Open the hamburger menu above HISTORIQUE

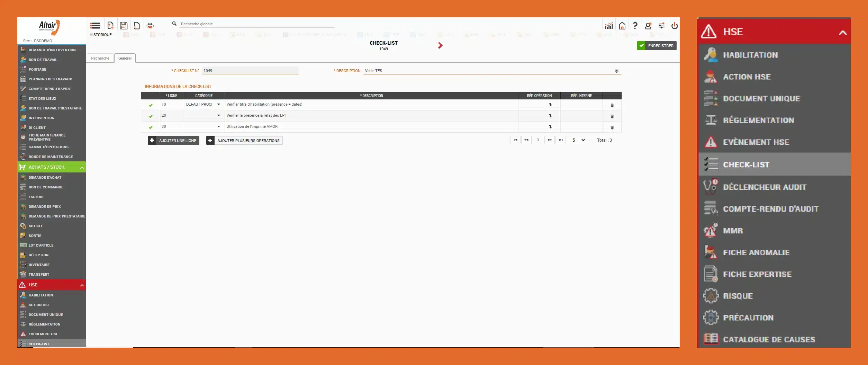[95, 26]
